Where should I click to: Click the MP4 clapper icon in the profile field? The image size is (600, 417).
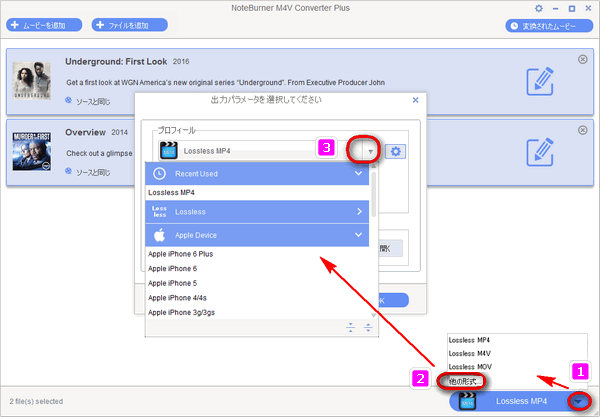[169, 150]
